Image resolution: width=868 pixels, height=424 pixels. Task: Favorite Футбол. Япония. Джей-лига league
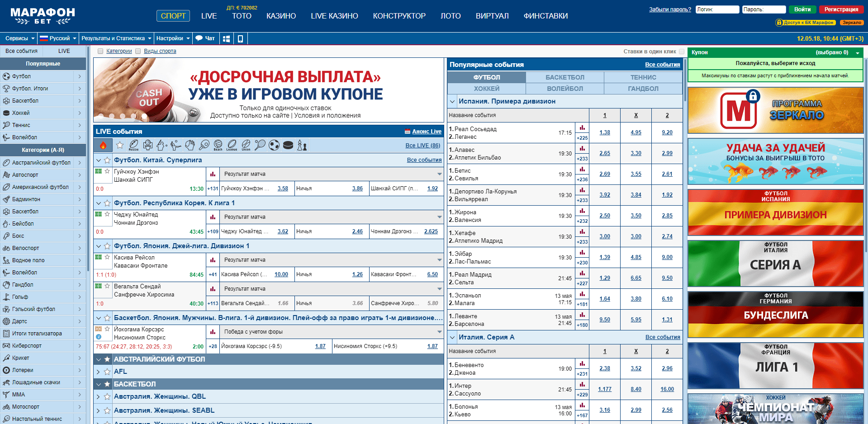click(x=107, y=246)
